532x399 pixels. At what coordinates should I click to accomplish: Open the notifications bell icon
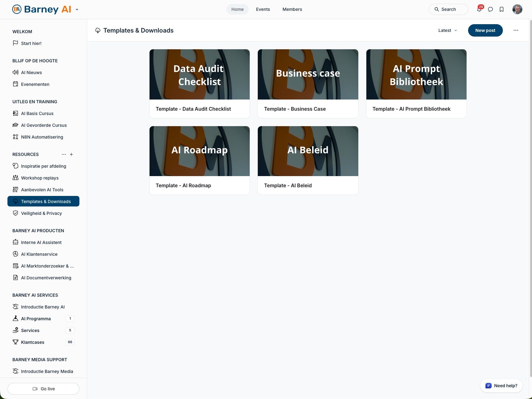(x=479, y=9)
